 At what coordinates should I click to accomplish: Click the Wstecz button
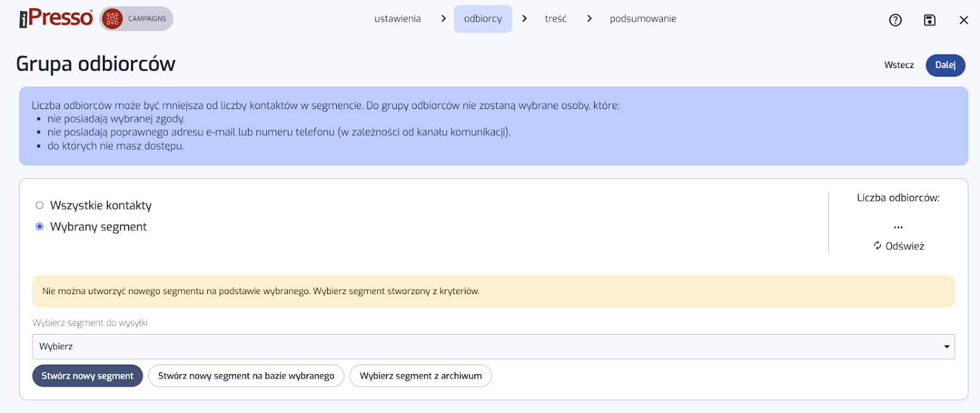[x=899, y=65]
